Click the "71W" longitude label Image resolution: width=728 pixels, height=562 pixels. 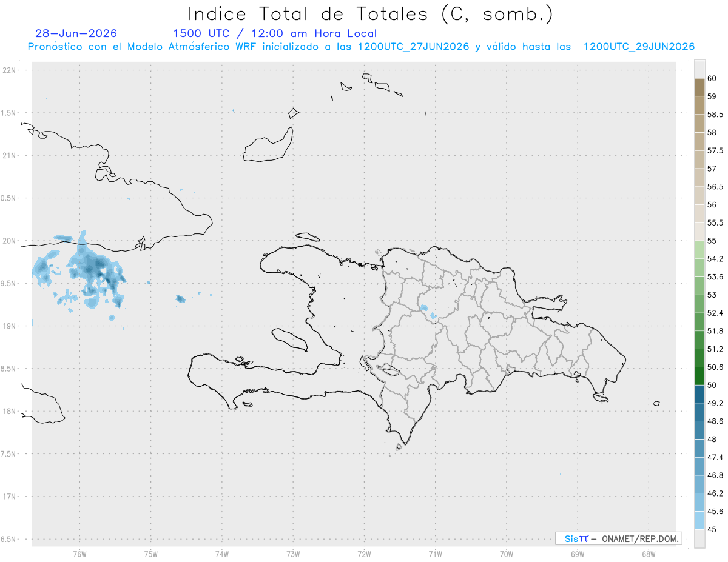point(435,554)
